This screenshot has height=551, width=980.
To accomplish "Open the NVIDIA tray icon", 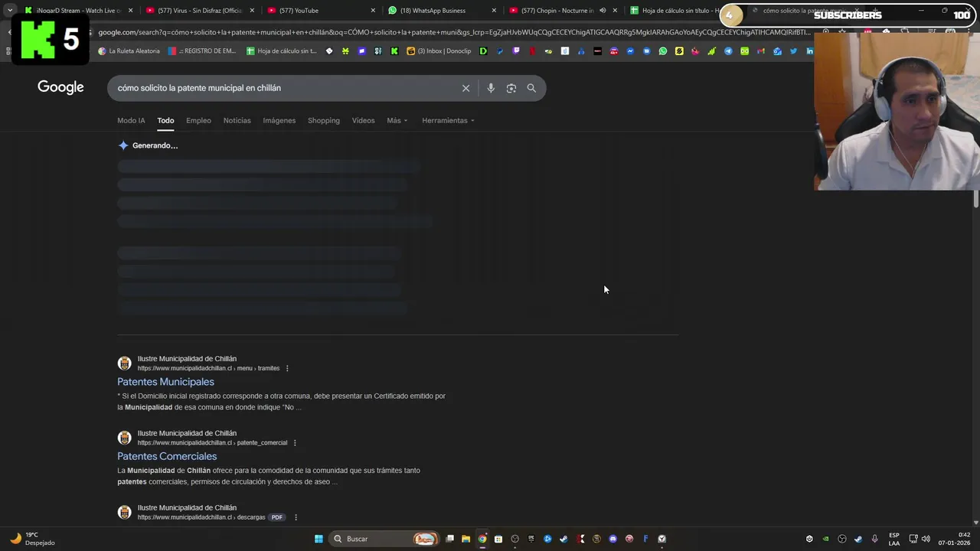I will pos(825,539).
